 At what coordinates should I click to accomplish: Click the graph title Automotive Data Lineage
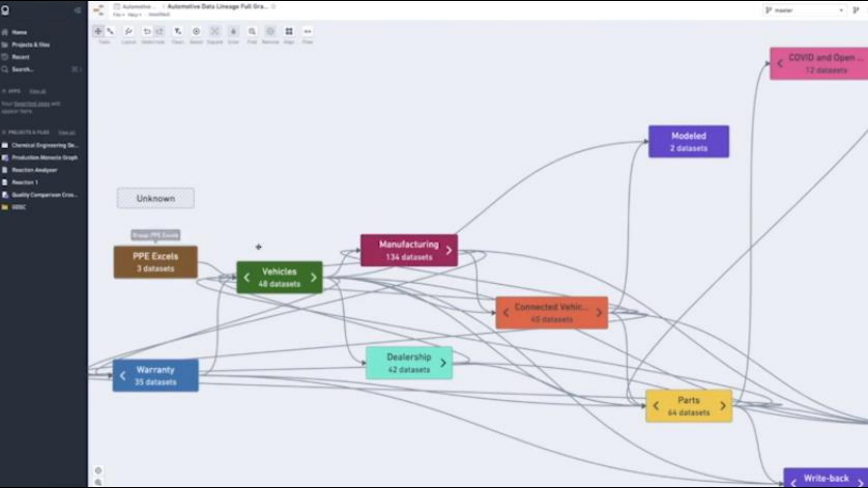click(217, 7)
